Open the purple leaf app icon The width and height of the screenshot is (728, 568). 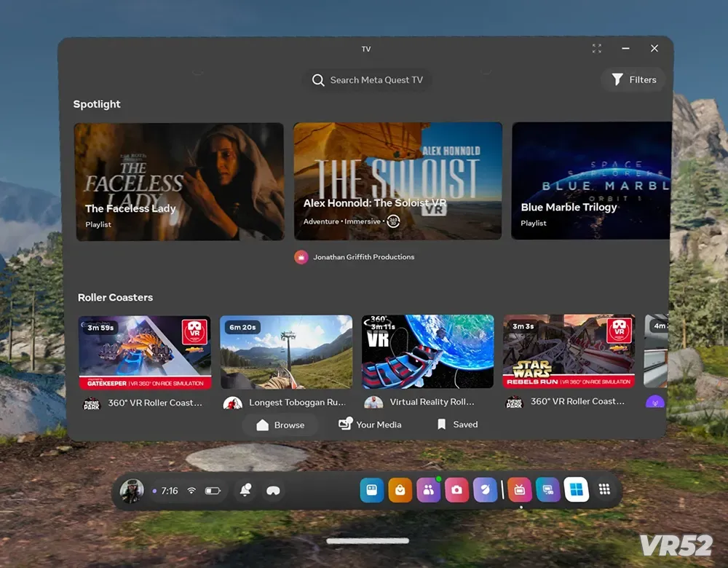coord(485,490)
